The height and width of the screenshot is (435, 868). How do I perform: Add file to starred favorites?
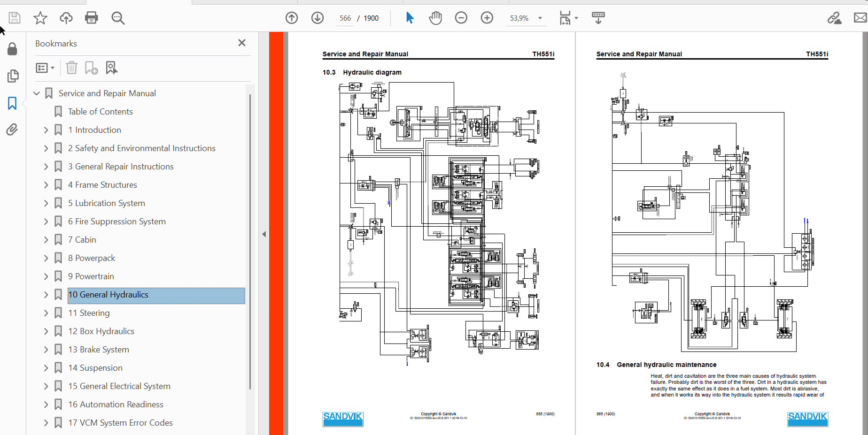pos(40,18)
